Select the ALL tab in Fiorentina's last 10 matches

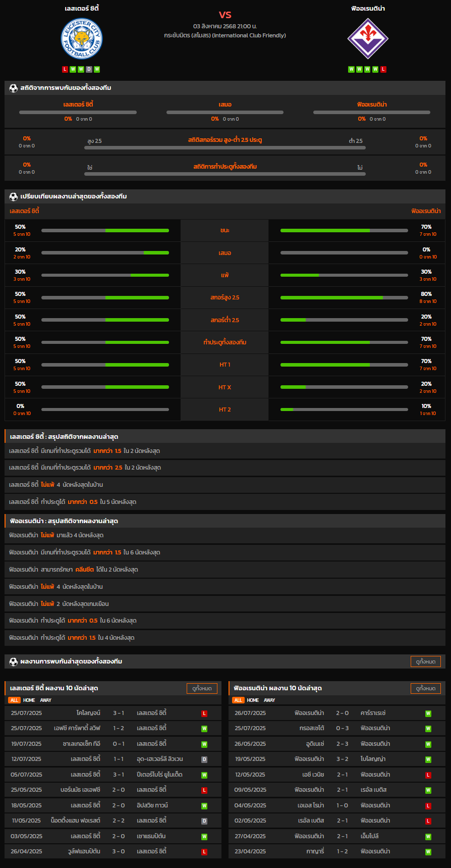[238, 700]
